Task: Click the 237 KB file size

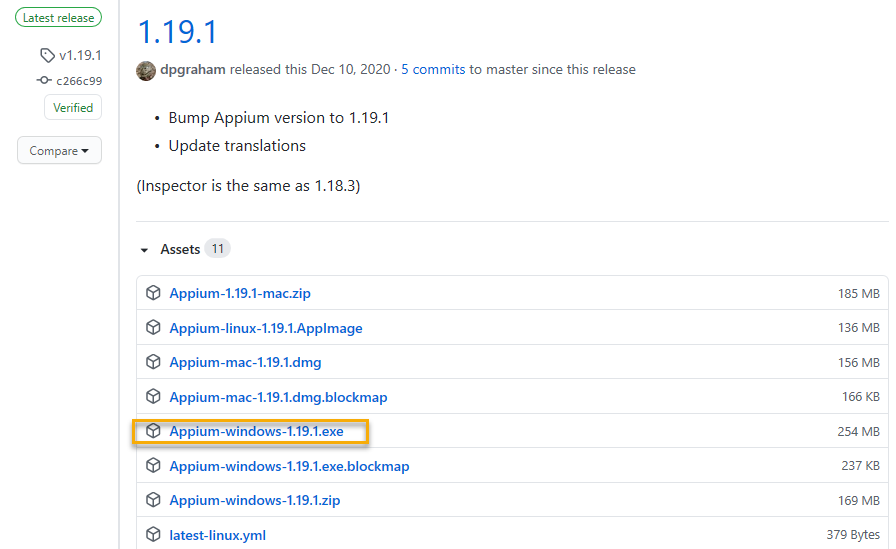Action: tap(861, 466)
